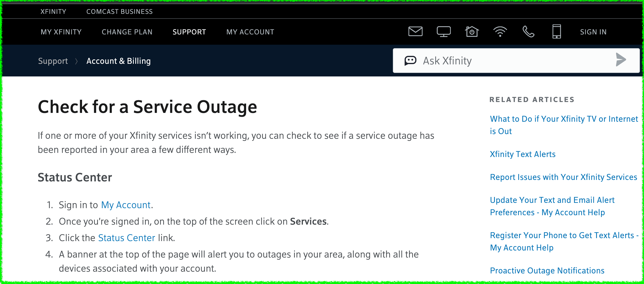Go back to the Support breadcrumb
Screen dimensions: 644x284
[53, 61]
